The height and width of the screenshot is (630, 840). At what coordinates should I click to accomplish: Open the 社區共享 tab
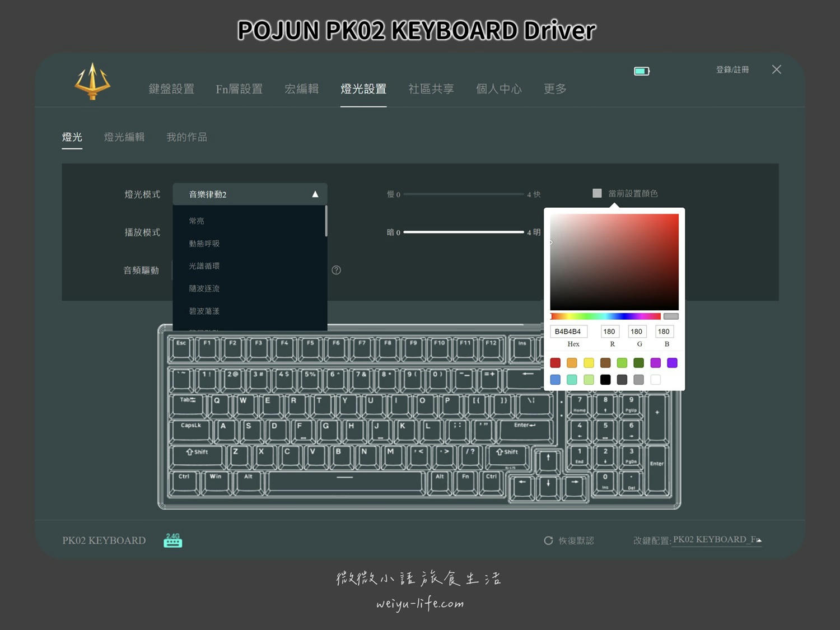(x=431, y=89)
